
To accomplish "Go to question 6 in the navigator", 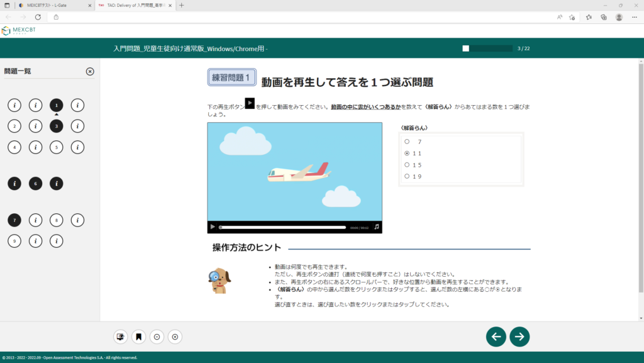I will [35, 184].
